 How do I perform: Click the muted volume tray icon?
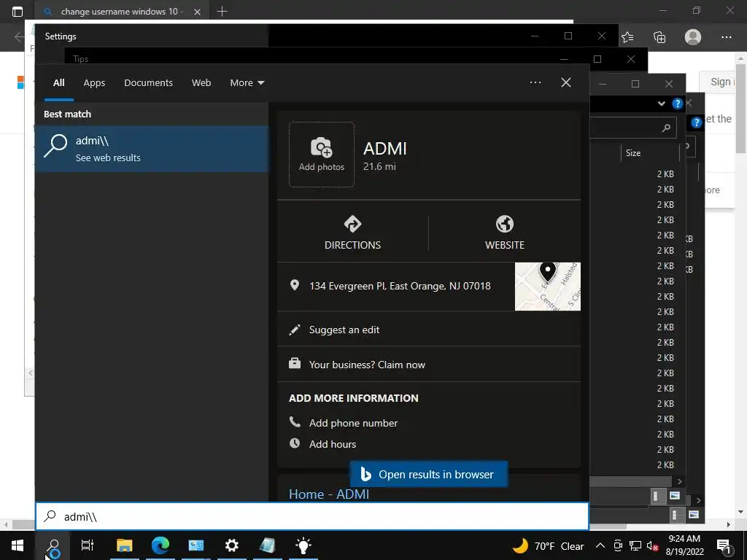pyautogui.click(x=652, y=545)
